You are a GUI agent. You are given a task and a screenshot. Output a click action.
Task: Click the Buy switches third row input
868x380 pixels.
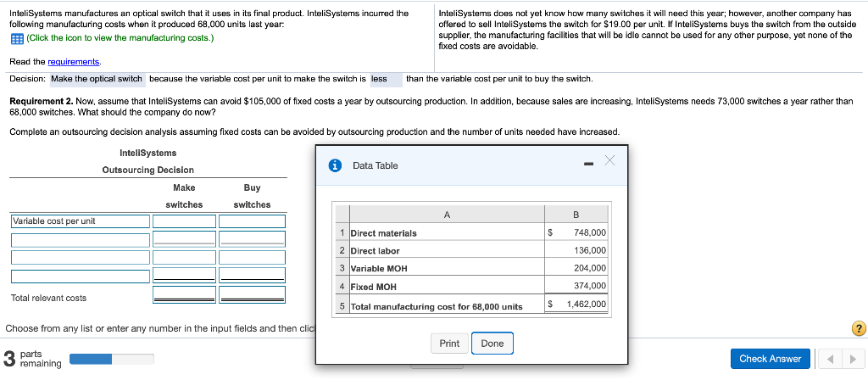click(x=252, y=258)
